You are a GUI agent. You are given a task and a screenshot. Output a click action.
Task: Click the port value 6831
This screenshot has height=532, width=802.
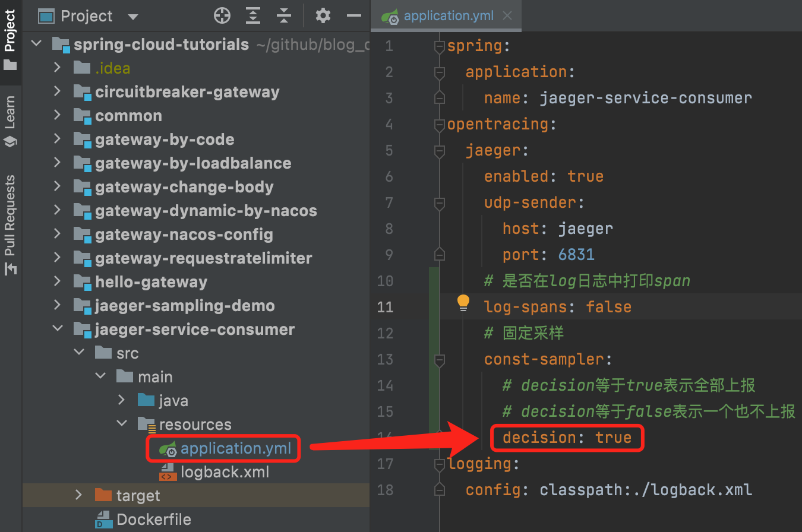pyautogui.click(x=576, y=255)
